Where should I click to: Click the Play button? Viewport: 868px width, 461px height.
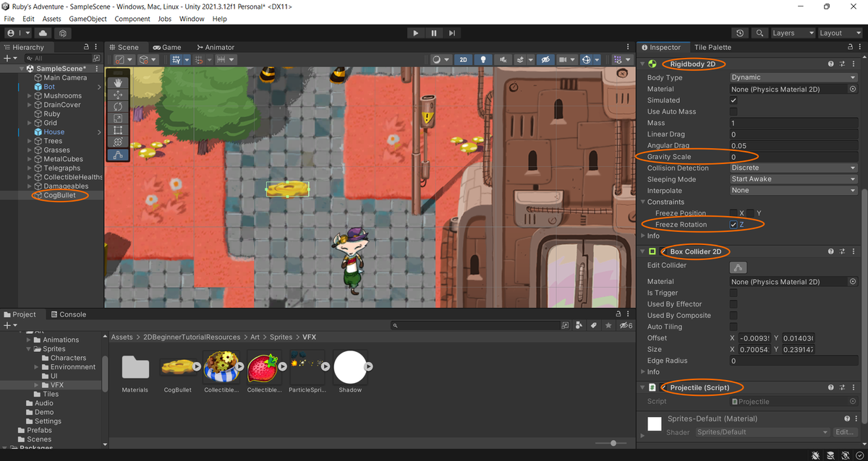[415, 33]
